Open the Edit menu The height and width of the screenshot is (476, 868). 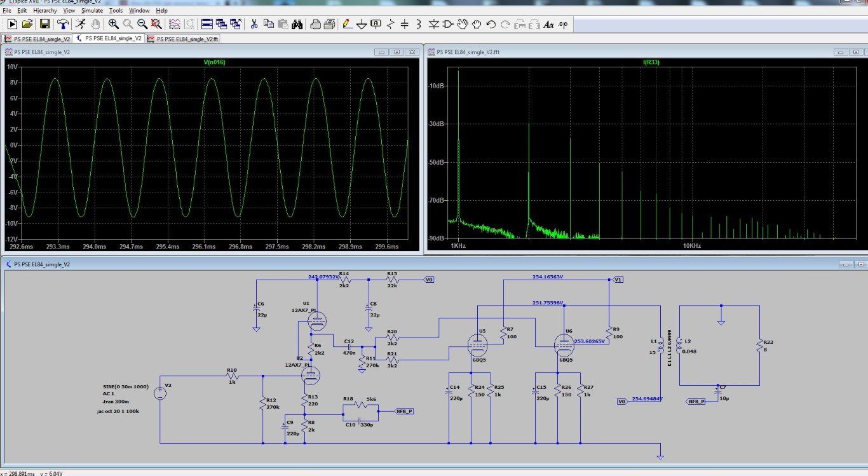23,11
